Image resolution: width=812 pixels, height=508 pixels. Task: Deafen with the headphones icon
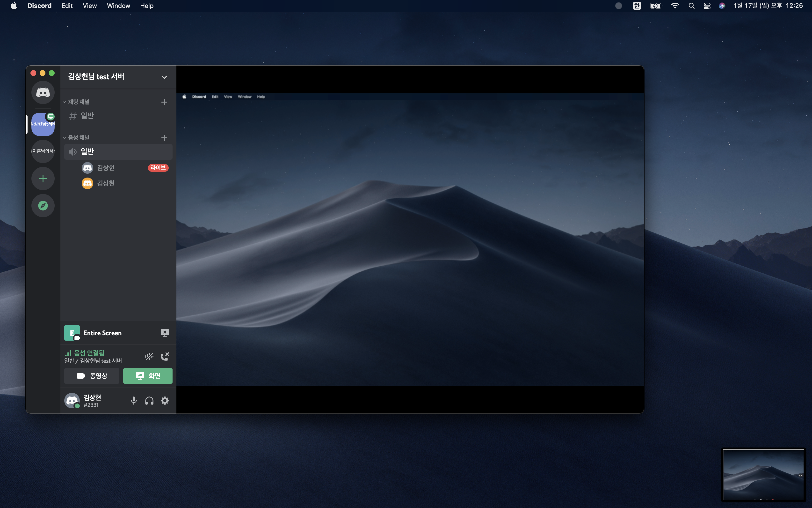click(149, 401)
